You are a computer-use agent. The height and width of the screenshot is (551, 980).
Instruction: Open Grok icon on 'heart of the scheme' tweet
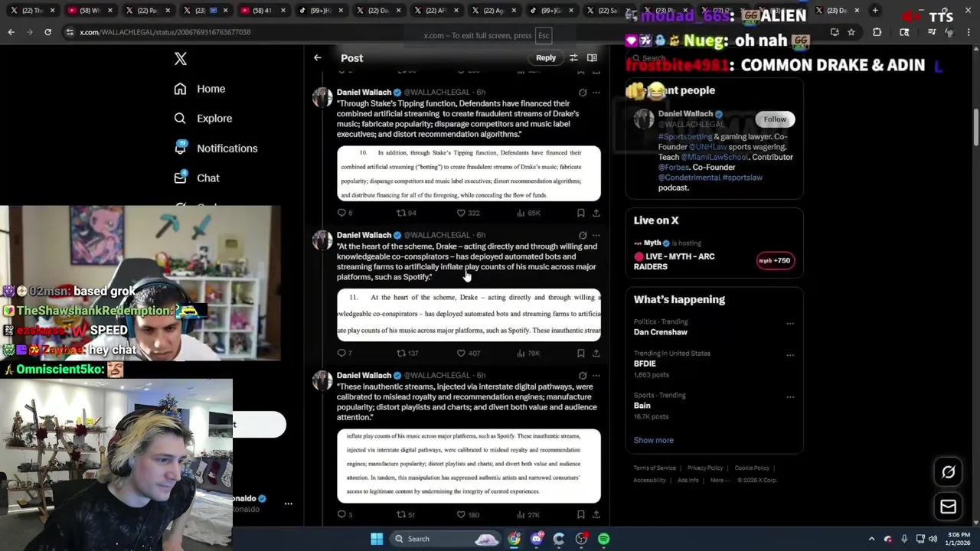click(x=583, y=235)
